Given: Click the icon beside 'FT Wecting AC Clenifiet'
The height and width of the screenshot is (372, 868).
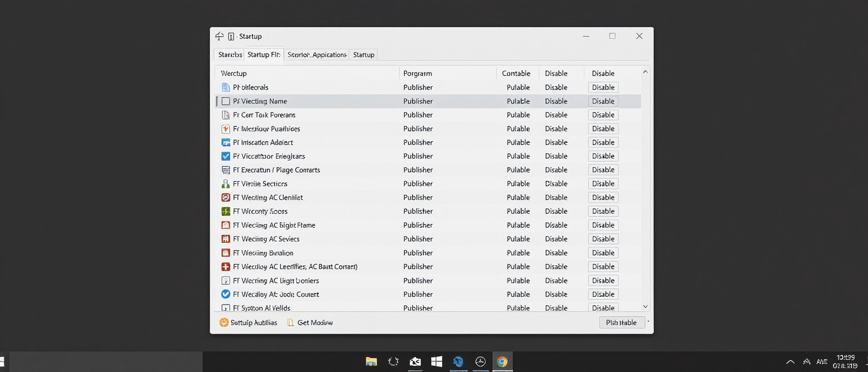Looking at the screenshot, I should [x=225, y=198].
